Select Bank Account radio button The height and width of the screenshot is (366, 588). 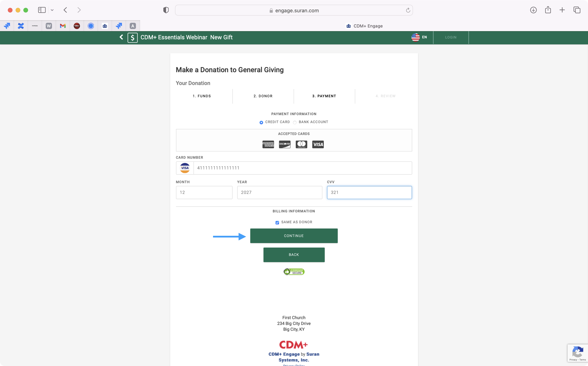295,122
